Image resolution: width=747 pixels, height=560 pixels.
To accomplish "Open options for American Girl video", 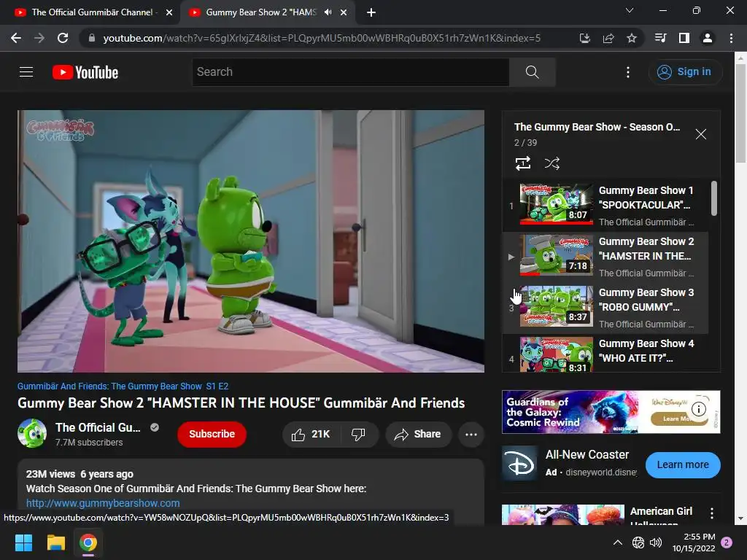I will (712, 513).
